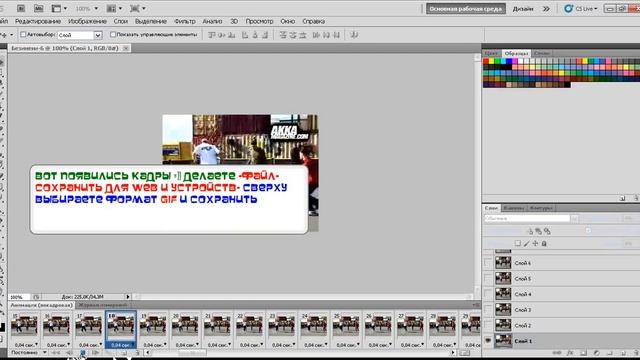Click lock all padlock icon

click(x=544, y=244)
